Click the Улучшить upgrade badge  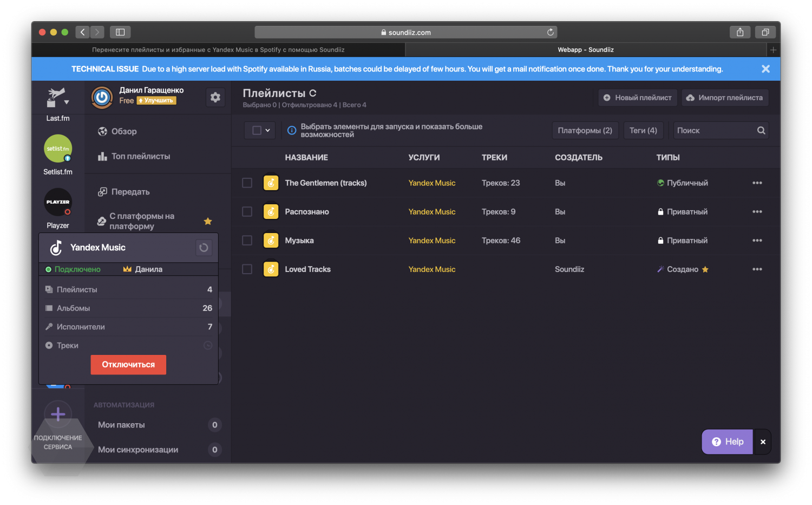click(x=156, y=101)
